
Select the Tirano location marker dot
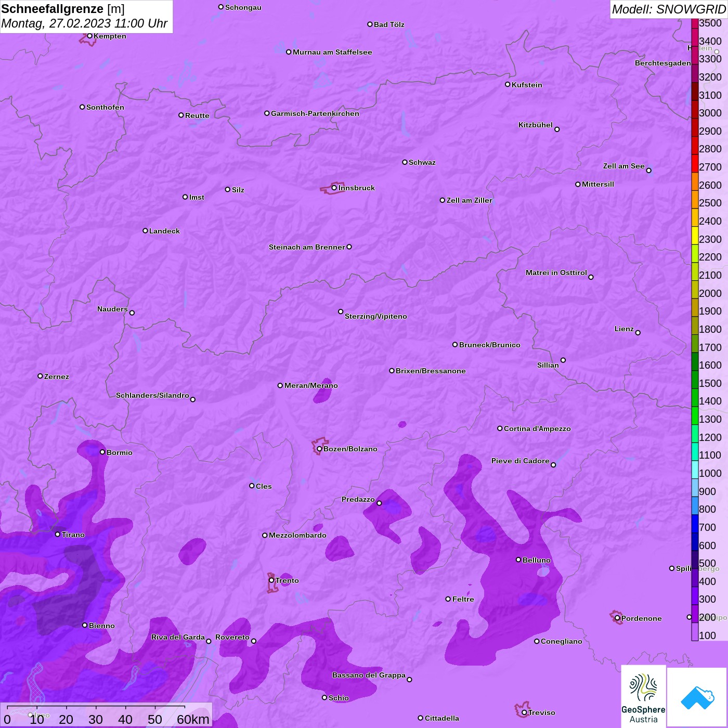coord(58,534)
